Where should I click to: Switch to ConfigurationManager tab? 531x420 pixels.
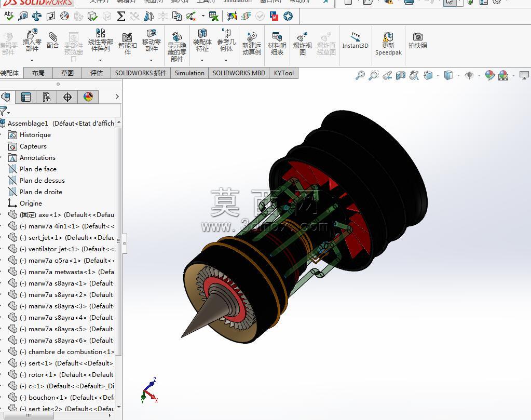point(46,97)
